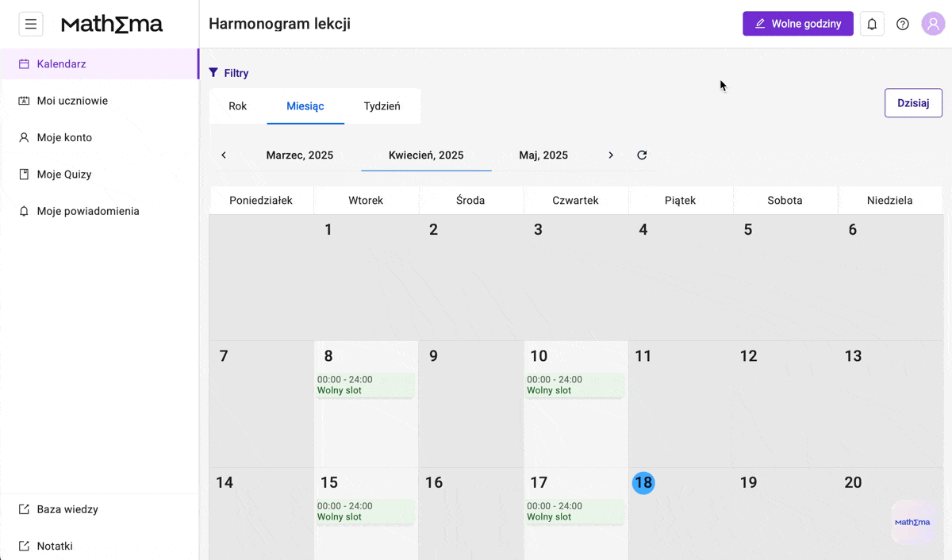Go to next month with right chevron

[611, 155]
